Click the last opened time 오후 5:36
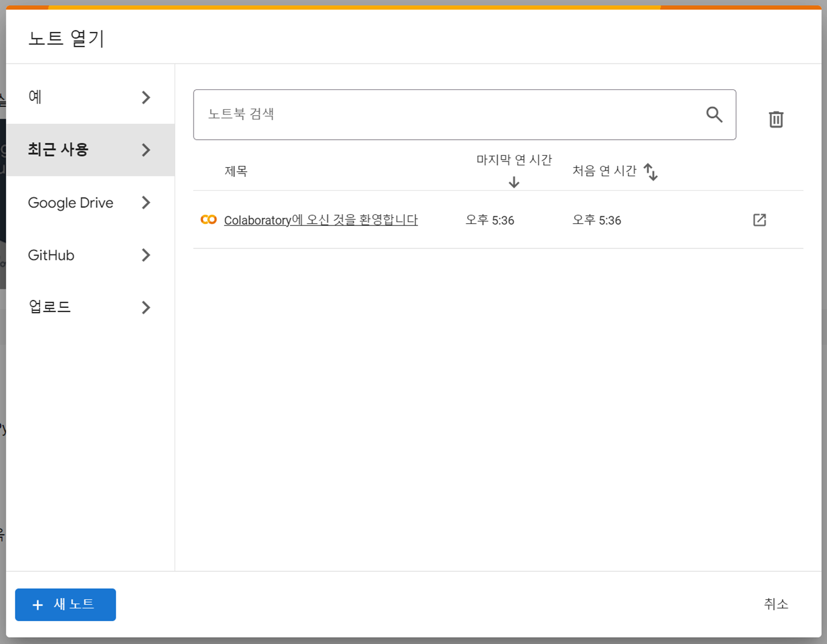The width and height of the screenshot is (827, 644). coord(490,220)
